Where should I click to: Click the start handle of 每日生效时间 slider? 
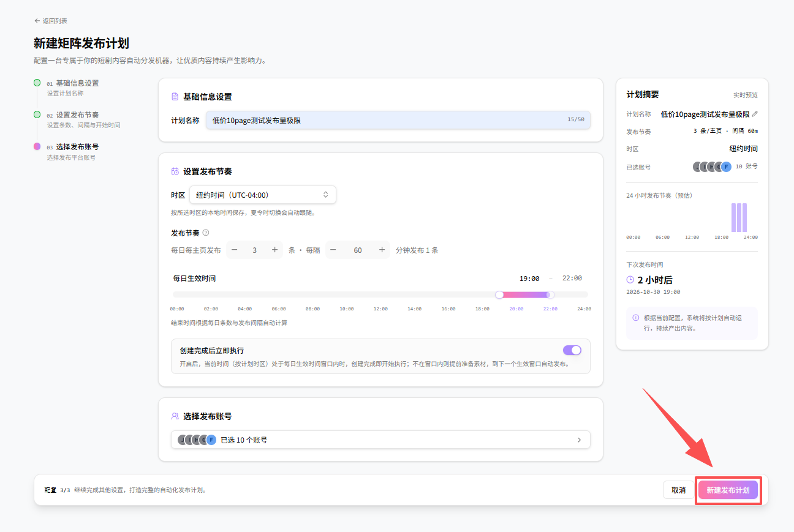(499, 294)
